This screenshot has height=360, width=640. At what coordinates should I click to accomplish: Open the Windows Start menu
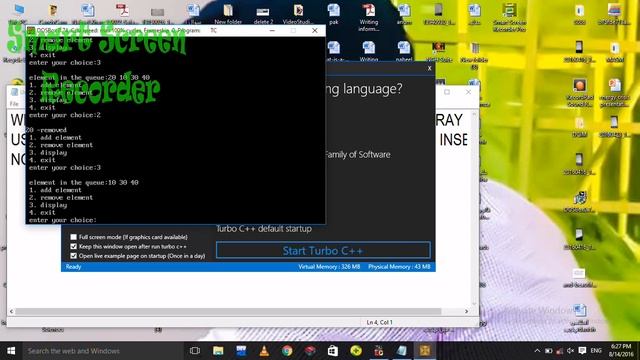[11, 351]
